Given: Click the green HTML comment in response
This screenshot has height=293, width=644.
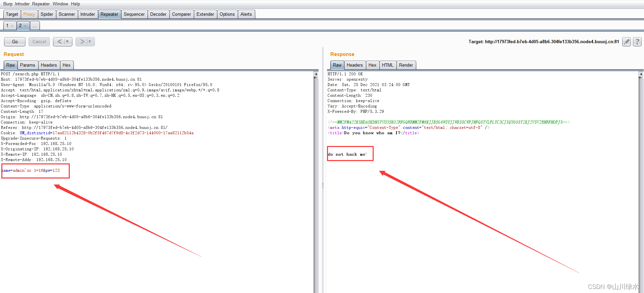Looking at the screenshot, I should click(448, 122).
